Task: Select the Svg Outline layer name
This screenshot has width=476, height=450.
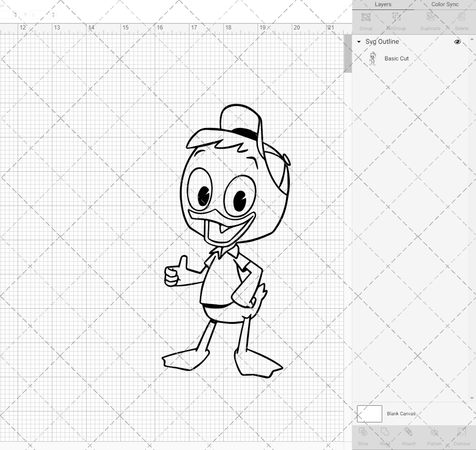Action: coord(382,41)
